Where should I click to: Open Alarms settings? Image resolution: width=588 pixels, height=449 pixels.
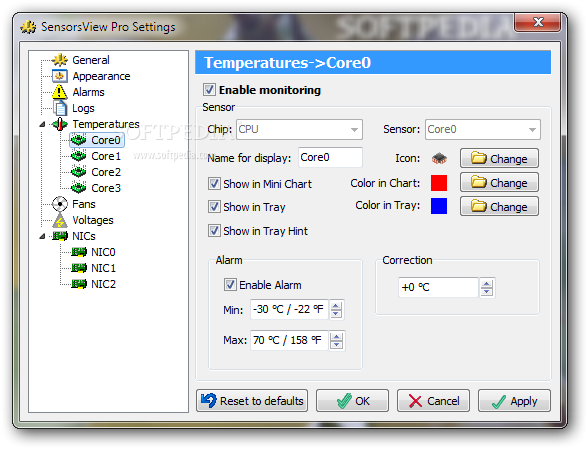pos(88,92)
